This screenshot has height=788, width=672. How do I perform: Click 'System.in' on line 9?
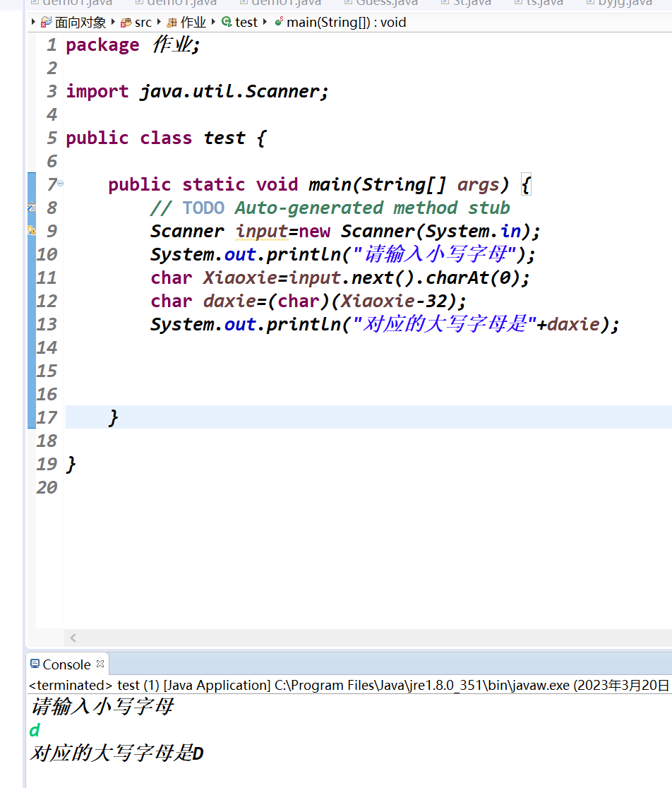pyautogui.click(x=473, y=231)
